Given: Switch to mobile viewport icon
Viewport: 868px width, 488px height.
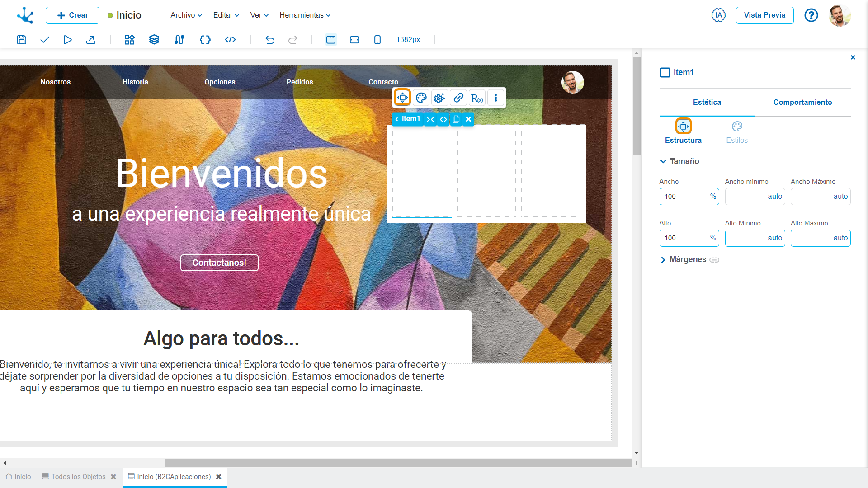Looking at the screenshot, I should (377, 40).
